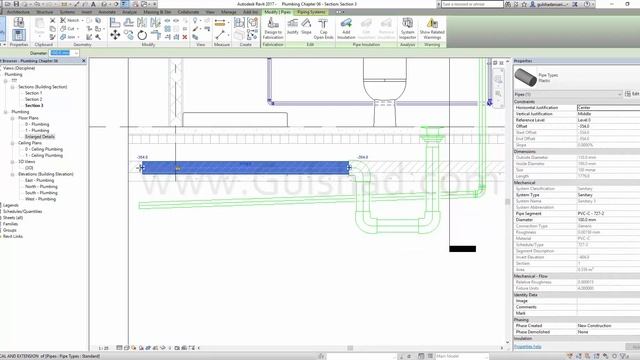Collapse the Sections (Building Section) node
This screenshot has height=360, width=640.
coord(12,87)
